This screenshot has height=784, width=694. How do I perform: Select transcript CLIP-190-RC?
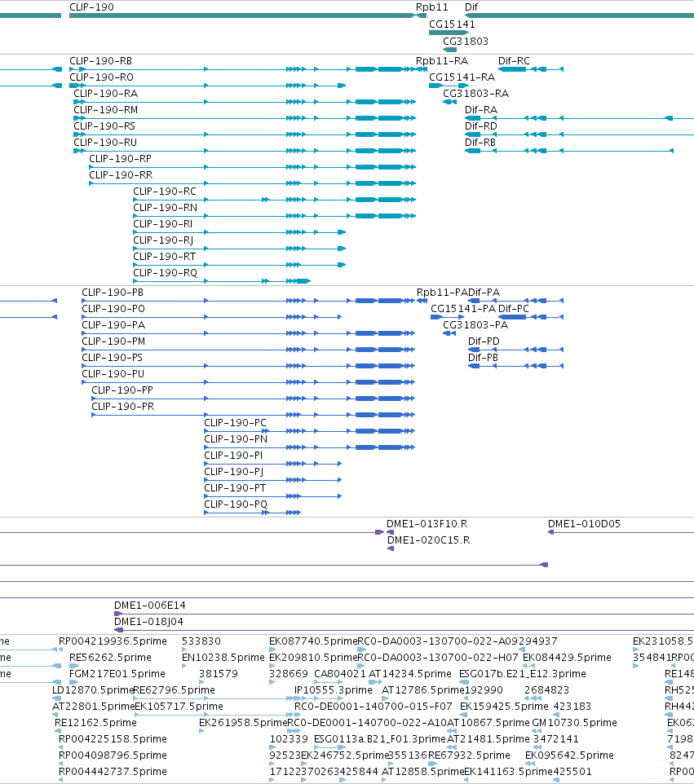[274, 200]
